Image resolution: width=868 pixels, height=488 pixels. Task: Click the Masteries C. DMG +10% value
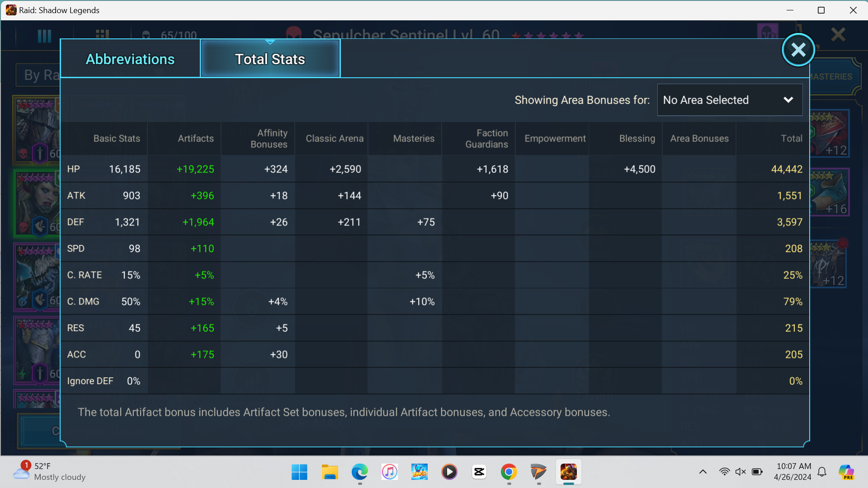pyautogui.click(x=422, y=301)
